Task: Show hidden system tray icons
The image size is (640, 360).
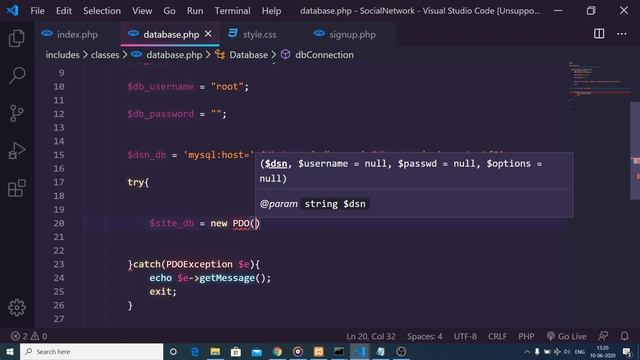Action: (x=527, y=351)
